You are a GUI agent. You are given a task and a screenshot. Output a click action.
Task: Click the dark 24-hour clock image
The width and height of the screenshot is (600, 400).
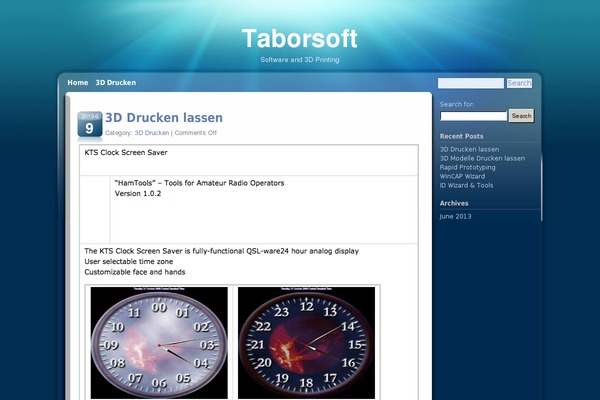click(307, 343)
